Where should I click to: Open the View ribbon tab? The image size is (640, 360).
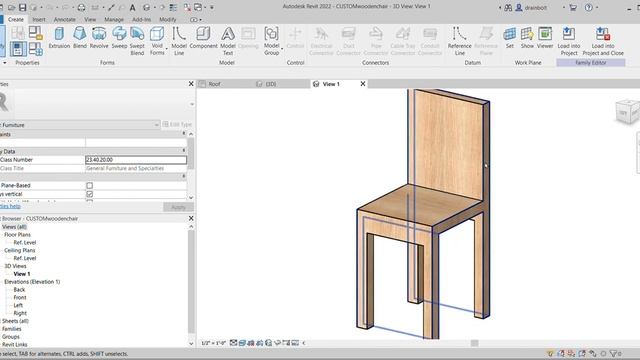(x=90, y=20)
